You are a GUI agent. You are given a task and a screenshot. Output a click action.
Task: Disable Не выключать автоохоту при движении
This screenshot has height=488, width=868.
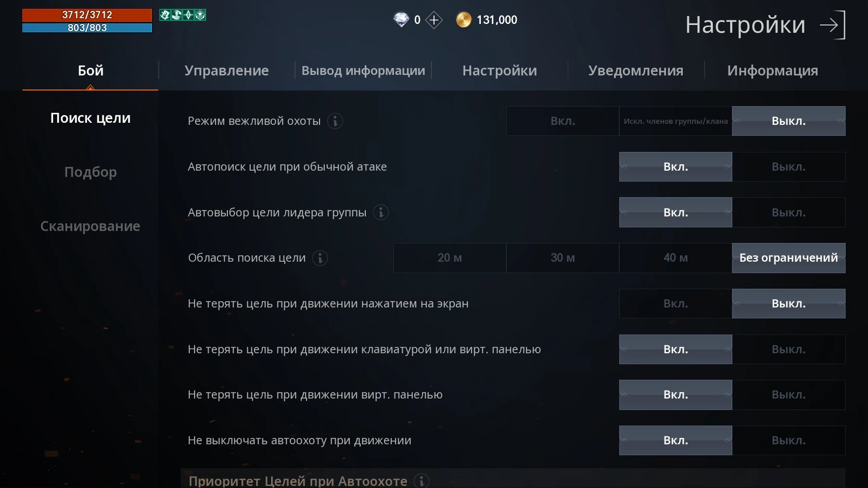pyautogui.click(x=788, y=441)
